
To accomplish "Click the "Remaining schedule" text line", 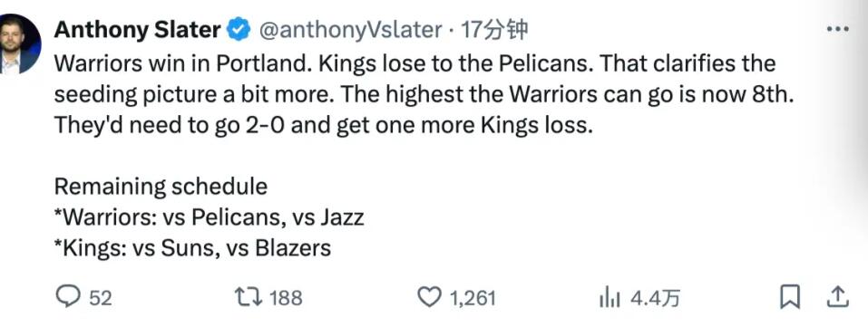I will pos(161,187).
